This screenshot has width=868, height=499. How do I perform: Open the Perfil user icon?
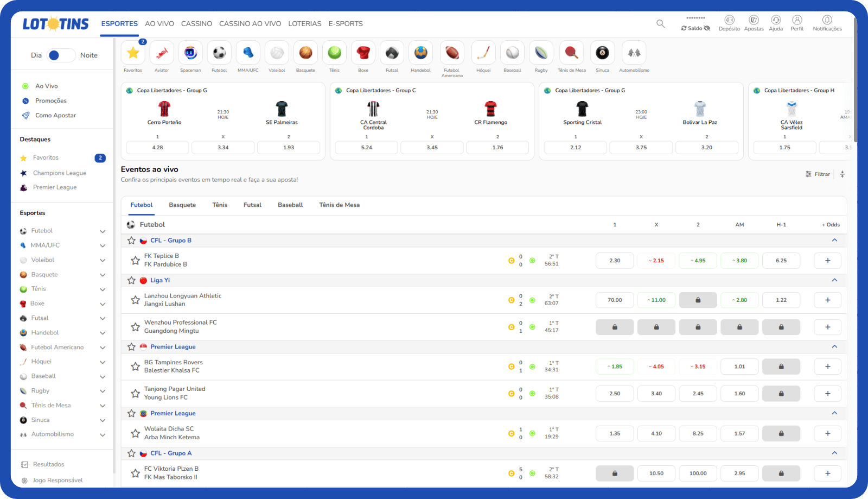coord(797,20)
